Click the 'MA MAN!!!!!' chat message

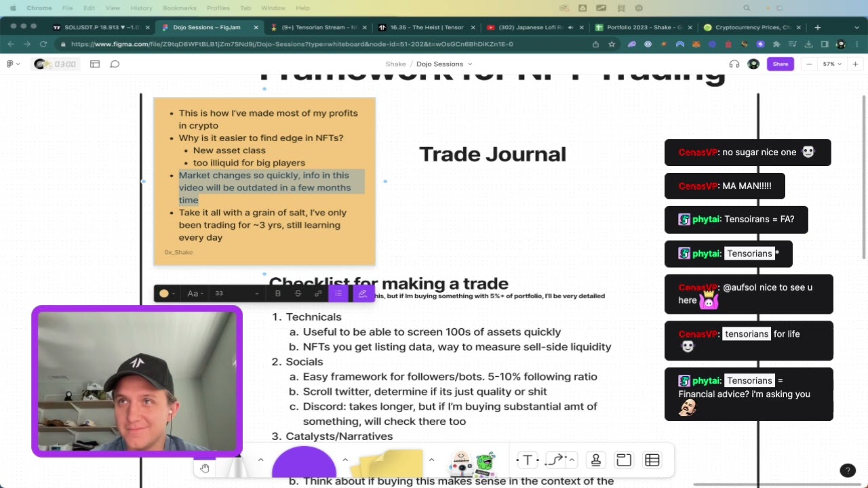725,186
